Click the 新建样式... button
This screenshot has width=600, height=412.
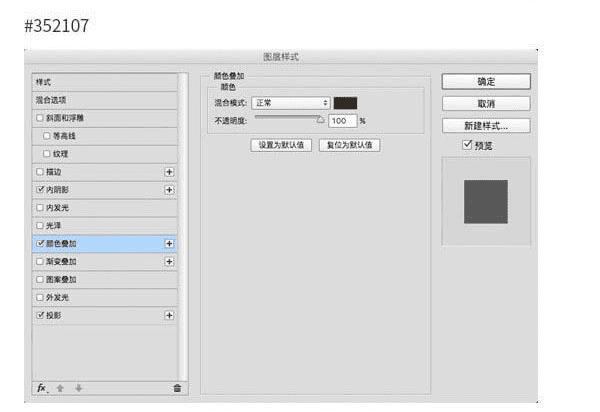click(x=486, y=126)
